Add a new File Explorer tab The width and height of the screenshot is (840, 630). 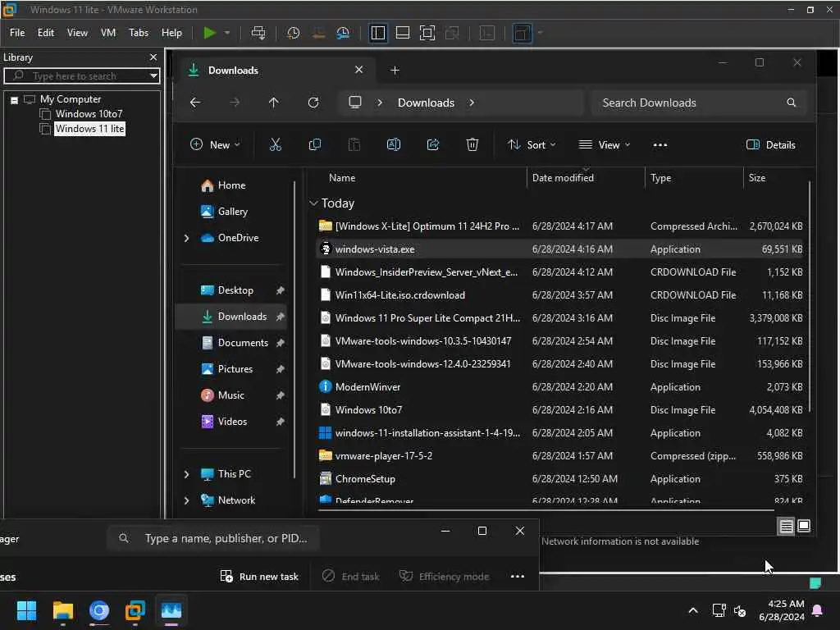pyautogui.click(x=395, y=71)
